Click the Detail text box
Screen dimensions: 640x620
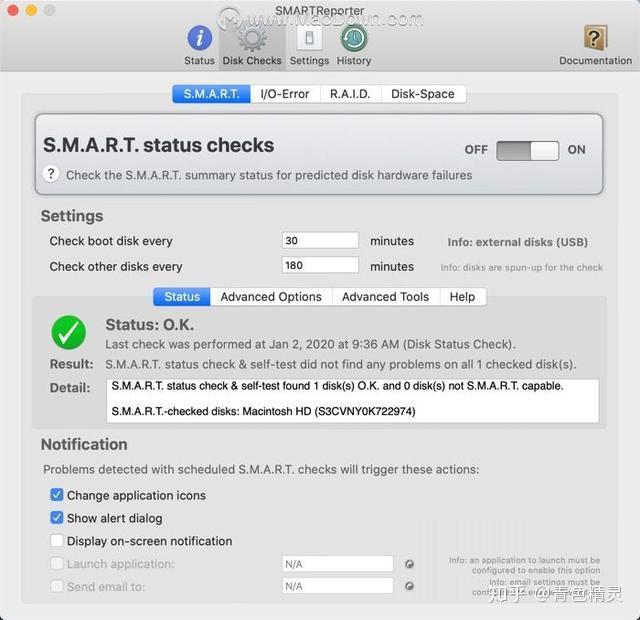353,401
